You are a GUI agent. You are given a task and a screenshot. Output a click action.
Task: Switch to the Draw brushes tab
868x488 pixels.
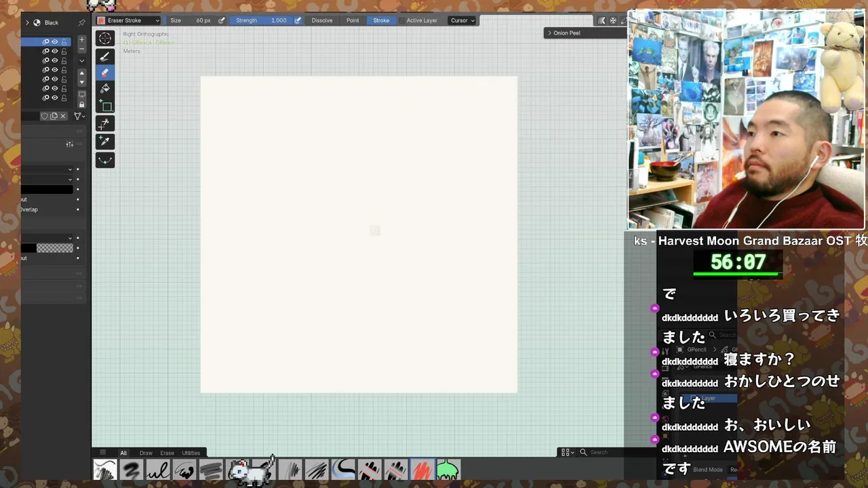[146, 453]
